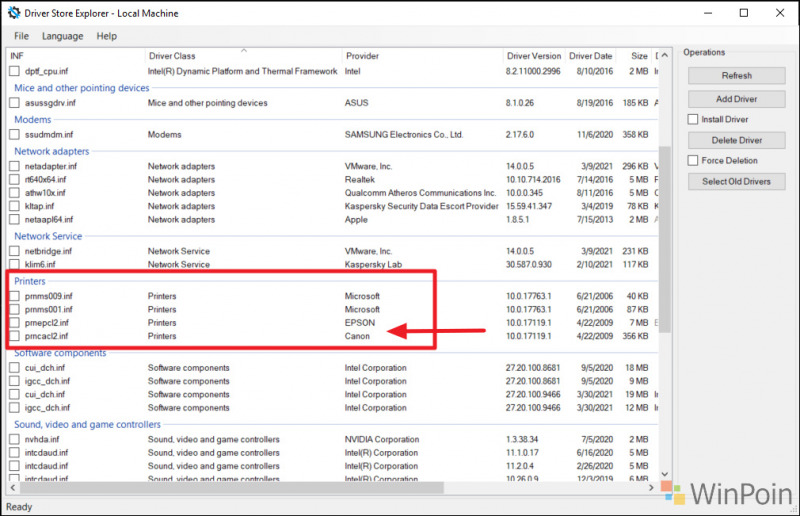Select the klim6.inf row
The width and height of the screenshot is (800, 516).
click(333, 264)
